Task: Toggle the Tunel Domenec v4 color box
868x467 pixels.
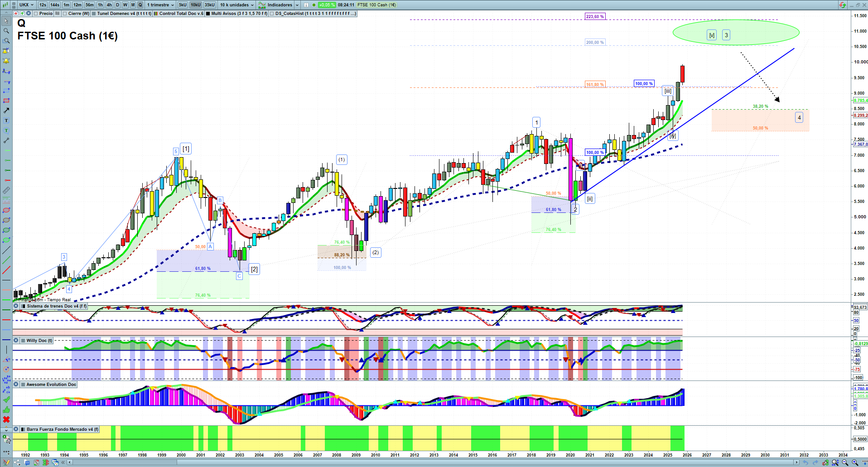Action: point(94,14)
